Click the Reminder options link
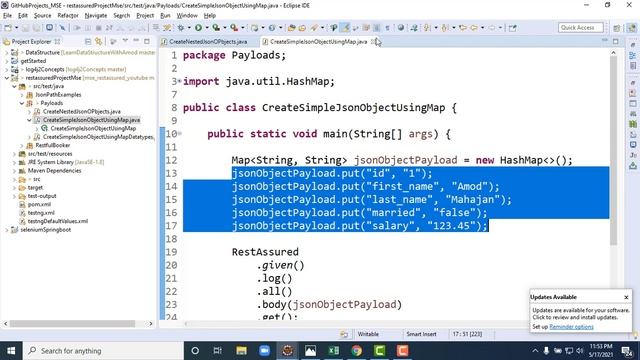 pyautogui.click(x=571, y=327)
